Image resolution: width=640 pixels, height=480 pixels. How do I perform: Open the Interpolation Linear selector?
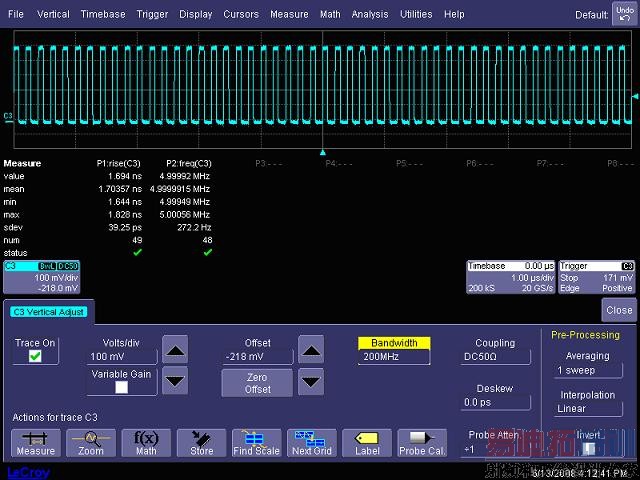click(587, 408)
